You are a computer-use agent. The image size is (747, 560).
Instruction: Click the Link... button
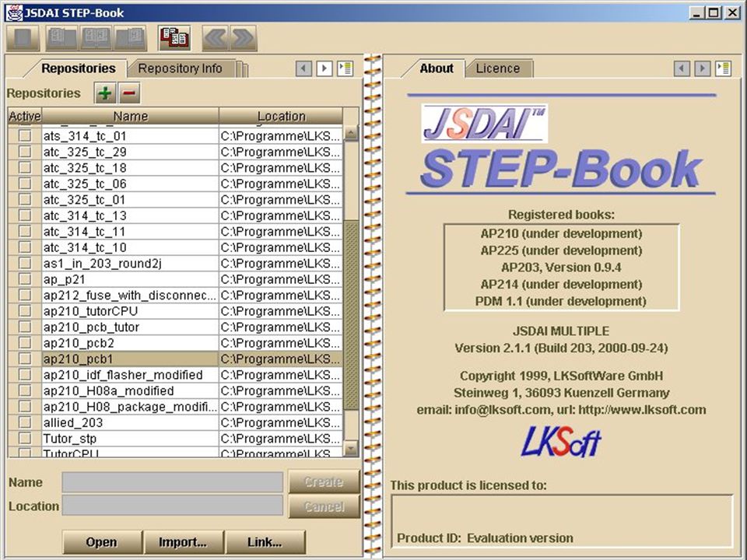click(x=265, y=542)
